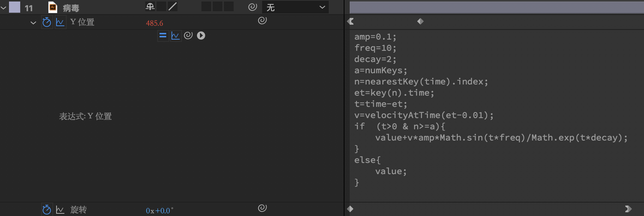
Task: Toggle the shy switch on 病毒 layer
Action: coord(150,7)
